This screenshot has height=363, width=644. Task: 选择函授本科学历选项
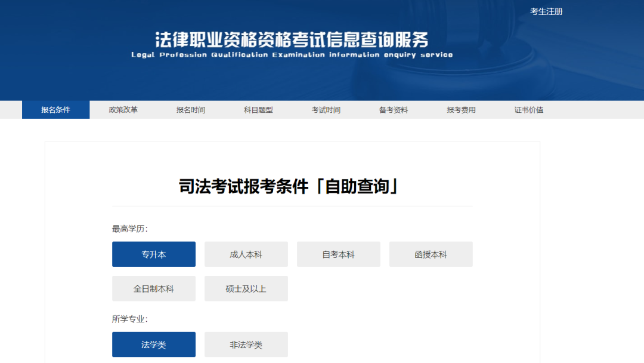click(431, 254)
